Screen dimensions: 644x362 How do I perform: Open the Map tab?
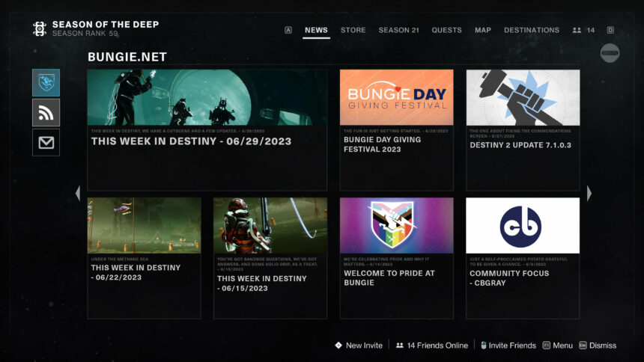click(x=483, y=30)
